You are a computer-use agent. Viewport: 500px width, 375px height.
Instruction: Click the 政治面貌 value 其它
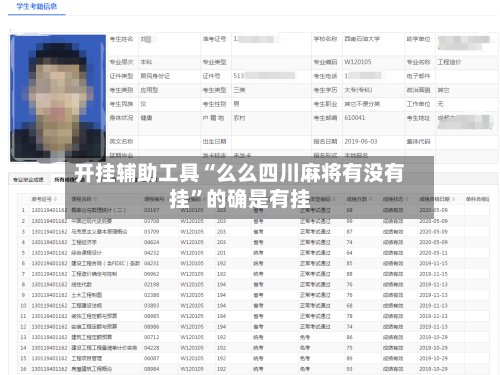(443, 90)
